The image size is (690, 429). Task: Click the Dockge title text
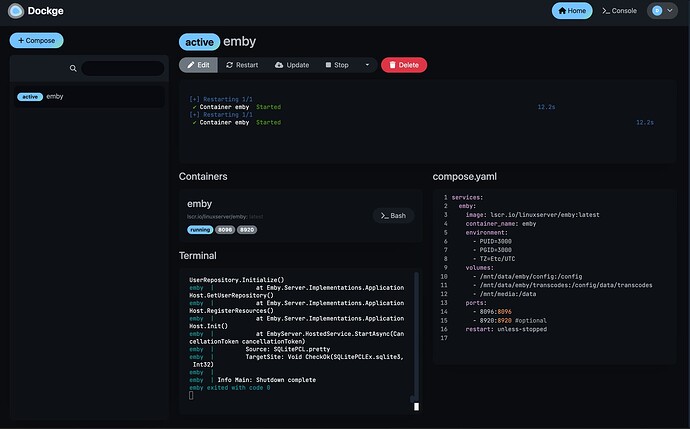coord(45,11)
